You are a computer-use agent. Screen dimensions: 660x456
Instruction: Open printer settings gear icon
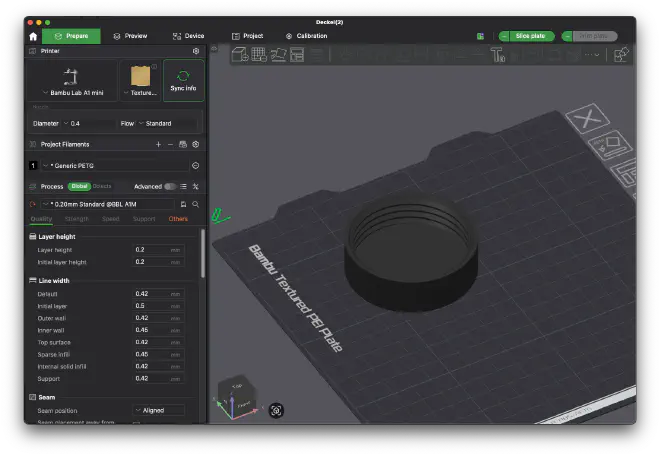195,50
